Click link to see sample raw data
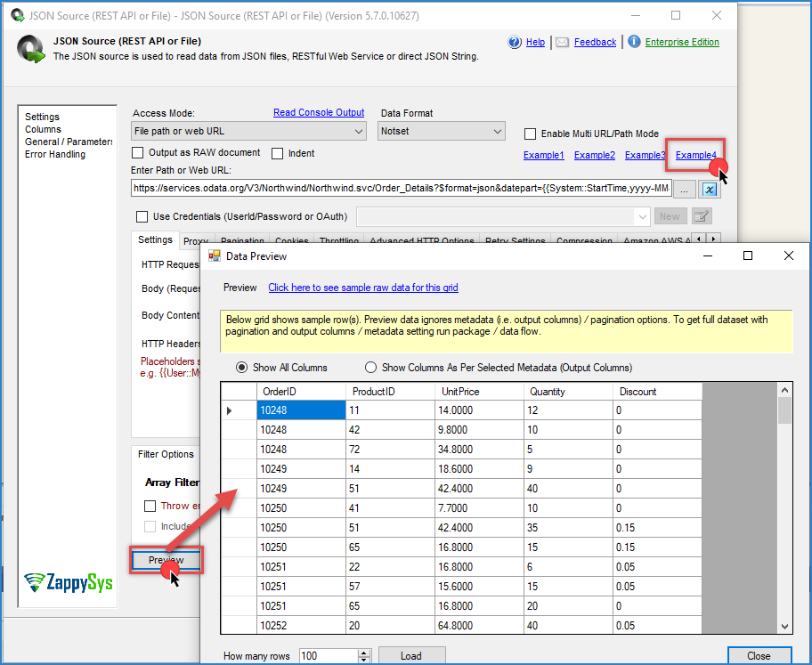The width and height of the screenshot is (812, 665). pos(363,288)
